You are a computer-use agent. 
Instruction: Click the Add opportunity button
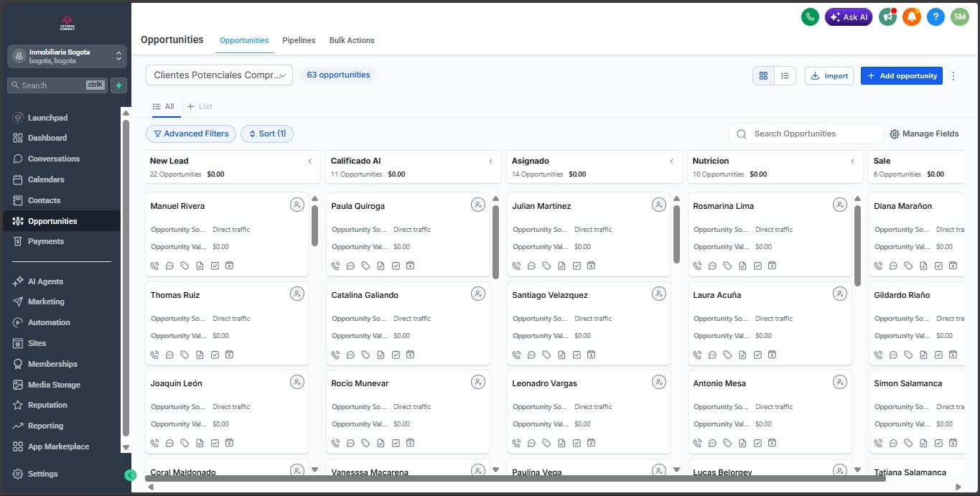[x=901, y=75]
